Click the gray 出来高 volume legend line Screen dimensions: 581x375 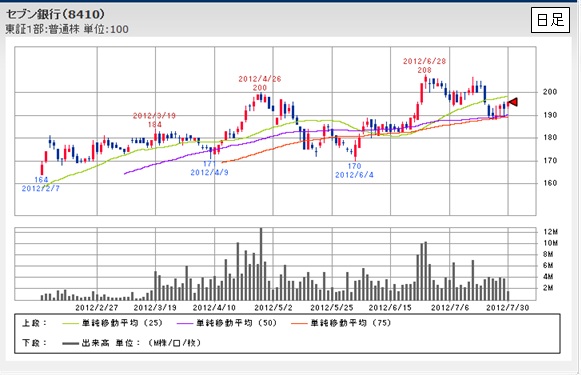[70, 344]
